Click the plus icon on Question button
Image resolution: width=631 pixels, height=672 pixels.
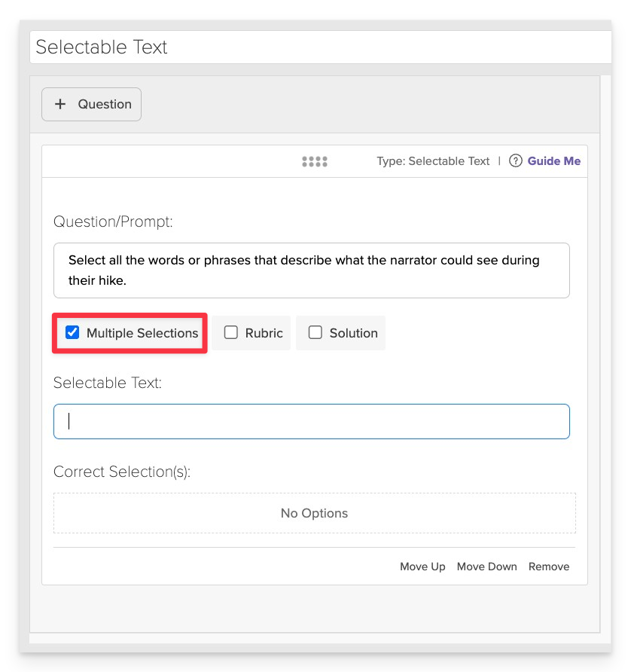click(60, 104)
